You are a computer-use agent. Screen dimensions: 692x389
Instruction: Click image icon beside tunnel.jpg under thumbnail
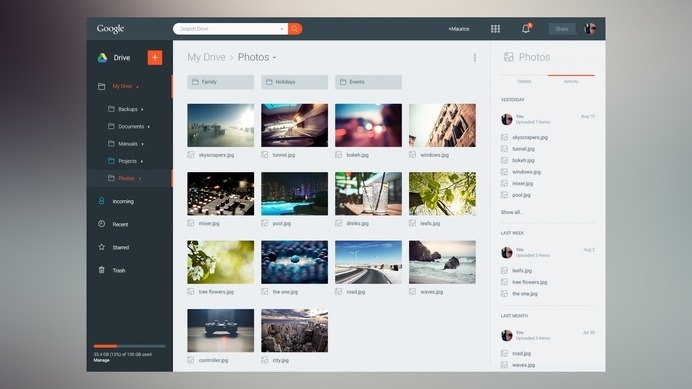pos(264,155)
